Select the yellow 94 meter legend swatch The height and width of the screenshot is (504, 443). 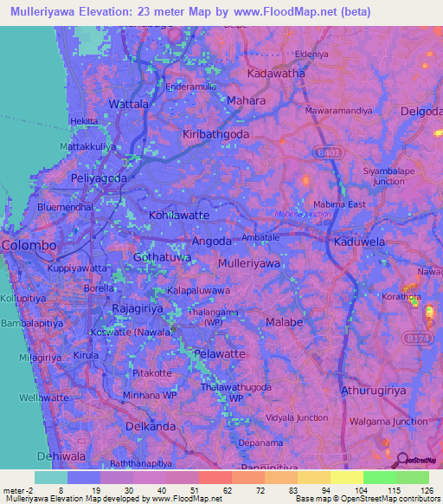tap(347, 477)
